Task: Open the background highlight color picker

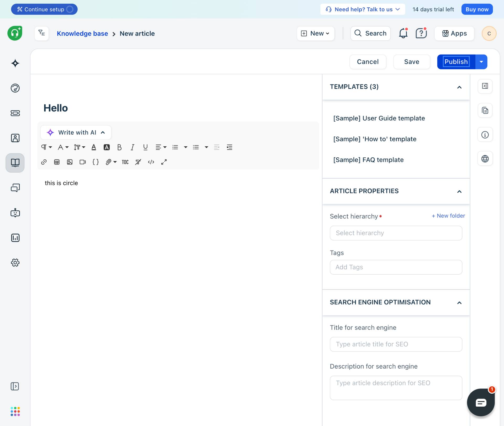Action: tap(107, 147)
